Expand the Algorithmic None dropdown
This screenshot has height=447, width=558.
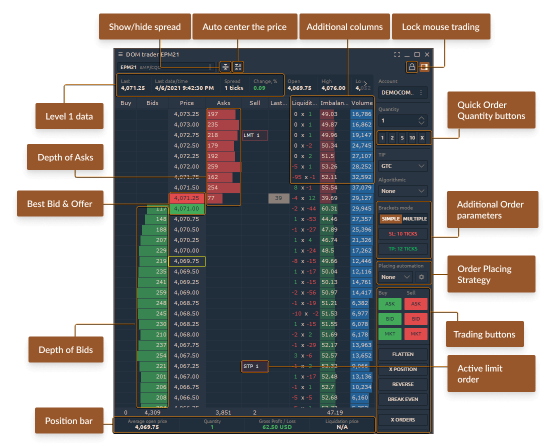(403, 191)
